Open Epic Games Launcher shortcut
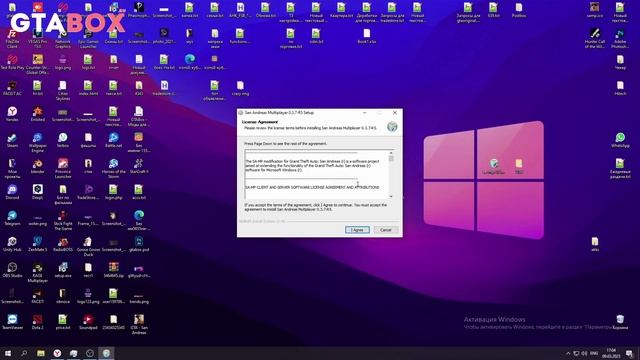Image resolution: width=640 pixels, height=360 pixels. [x=88, y=38]
